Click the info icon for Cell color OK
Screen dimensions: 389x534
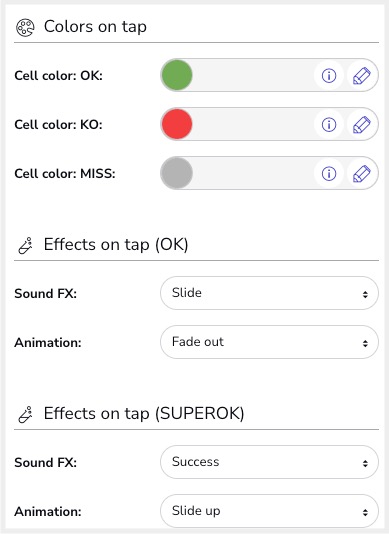point(329,75)
